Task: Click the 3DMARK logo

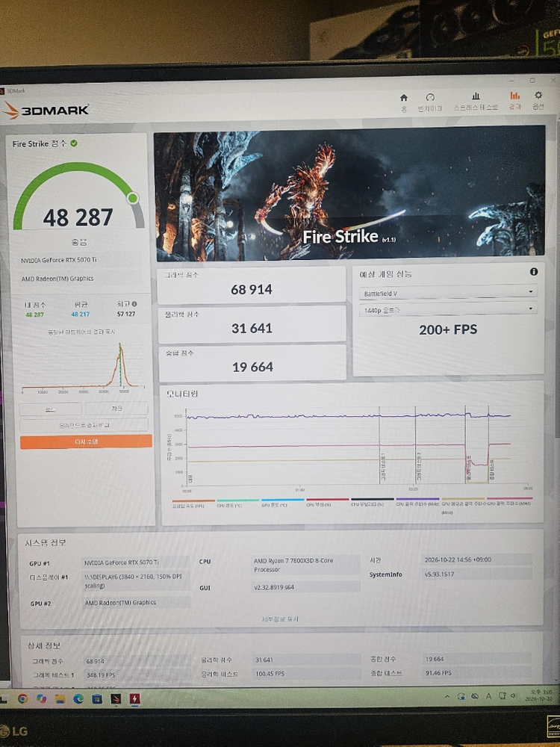Action: tap(46, 110)
